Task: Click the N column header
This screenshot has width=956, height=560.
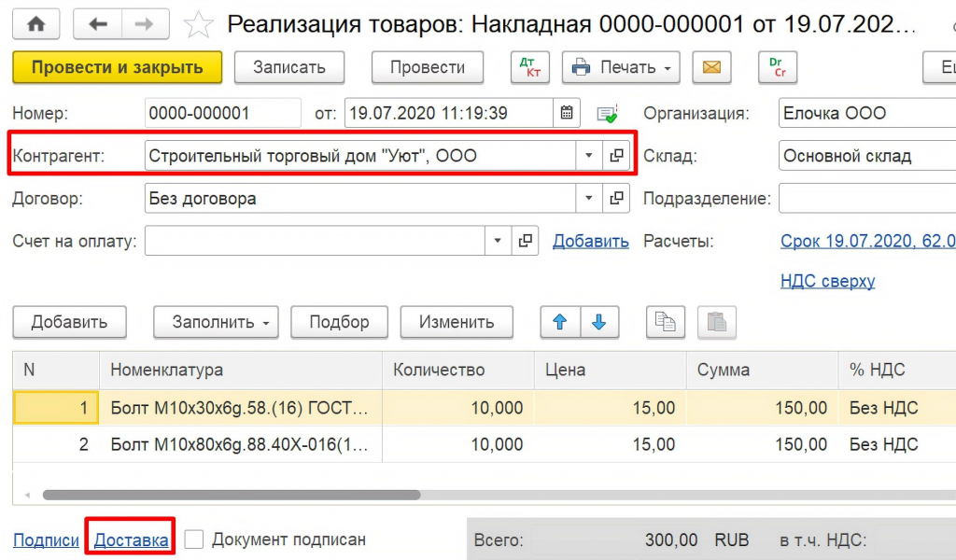Action: 55,370
